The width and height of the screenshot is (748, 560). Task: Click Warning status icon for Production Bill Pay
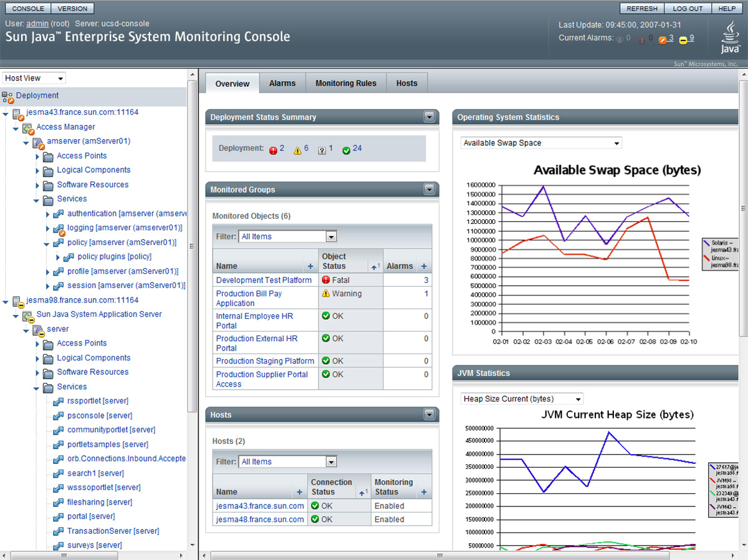[325, 294]
